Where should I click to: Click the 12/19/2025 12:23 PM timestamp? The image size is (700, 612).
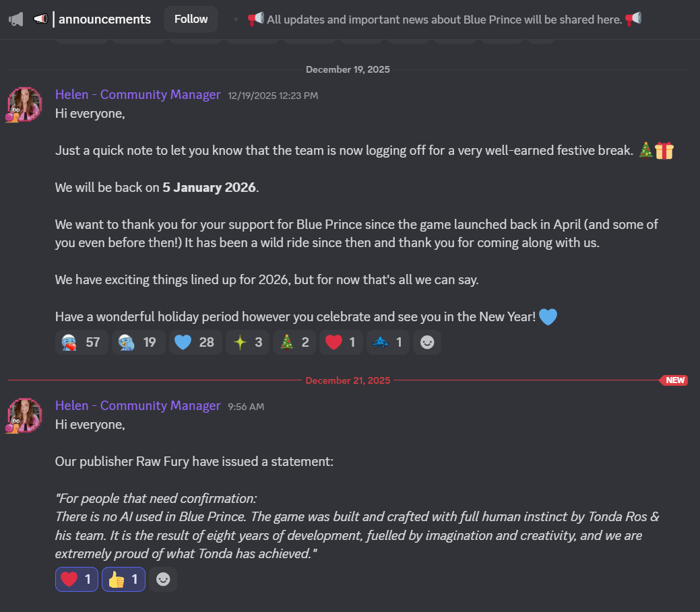(x=273, y=96)
